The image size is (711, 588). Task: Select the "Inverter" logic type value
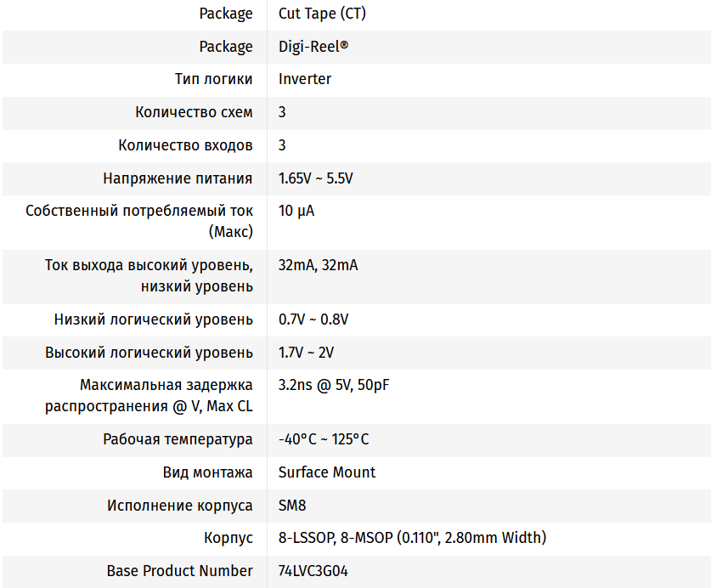pyautogui.click(x=305, y=79)
